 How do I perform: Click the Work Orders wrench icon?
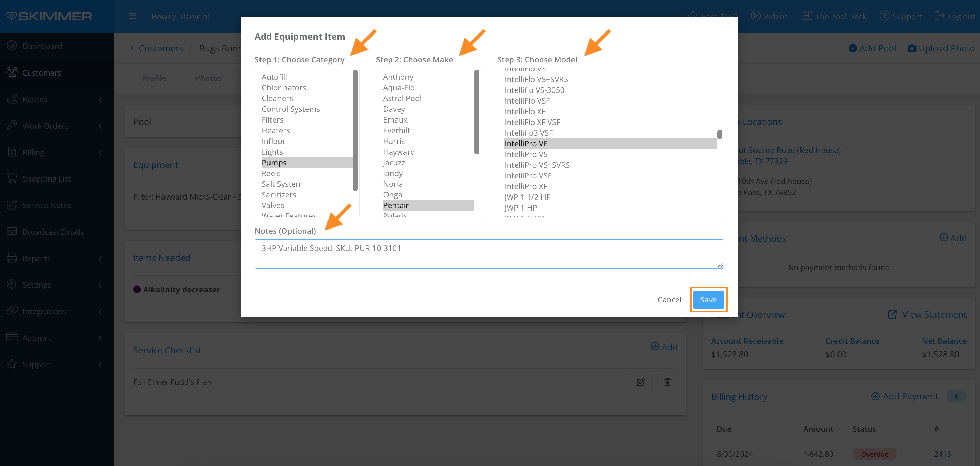tap(12, 126)
